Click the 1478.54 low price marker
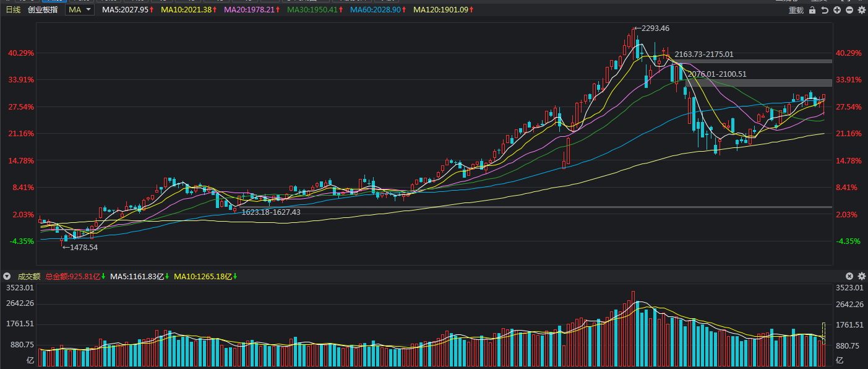This screenshot has height=369, width=868. [80, 247]
